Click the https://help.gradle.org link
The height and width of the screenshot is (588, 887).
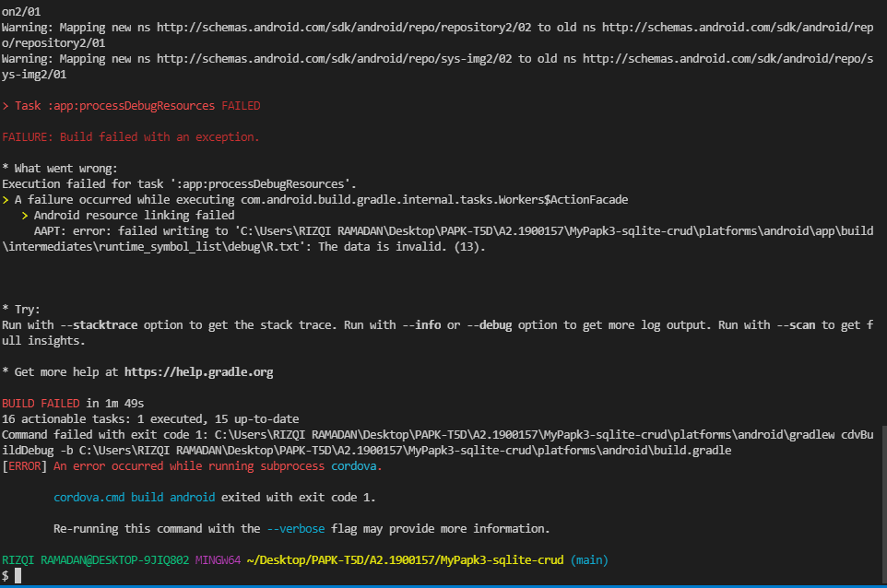pos(198,372)
